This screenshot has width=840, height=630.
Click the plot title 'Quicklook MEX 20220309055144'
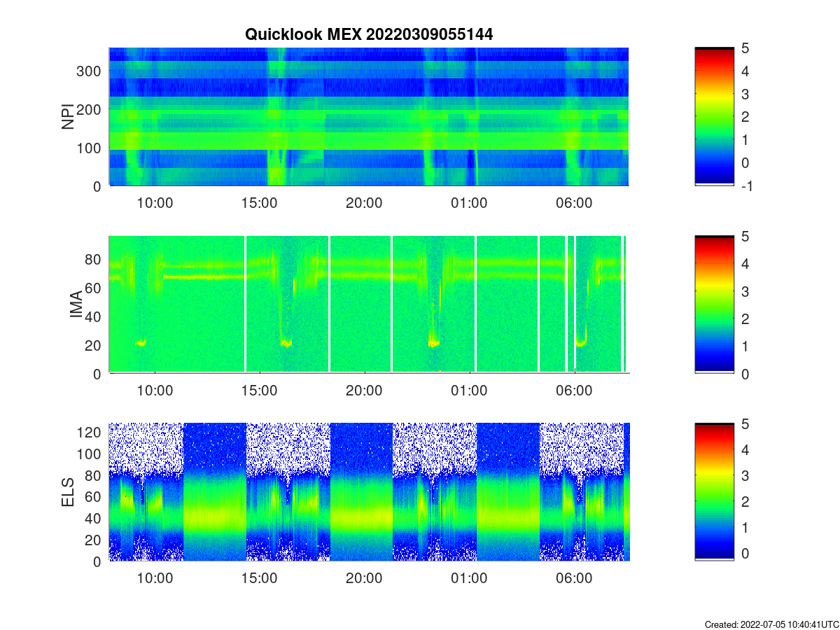[369, 34]
